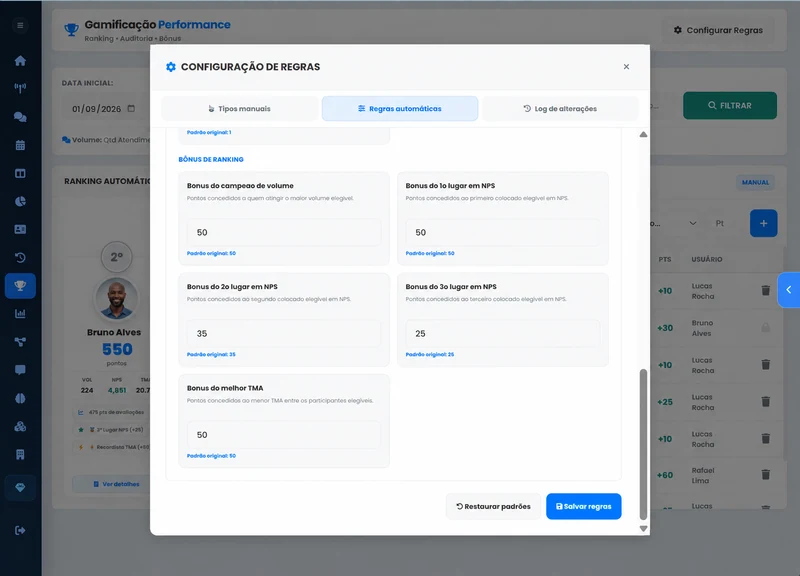This screenshot has height=576, width=800.
Task: Click the Pt points input field
Action: 725,223
